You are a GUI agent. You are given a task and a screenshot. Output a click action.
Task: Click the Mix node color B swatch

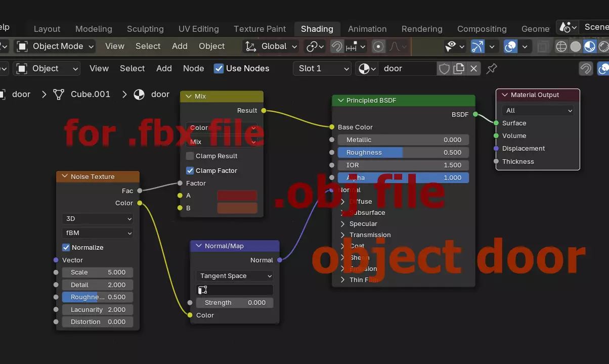coord(237,208)
